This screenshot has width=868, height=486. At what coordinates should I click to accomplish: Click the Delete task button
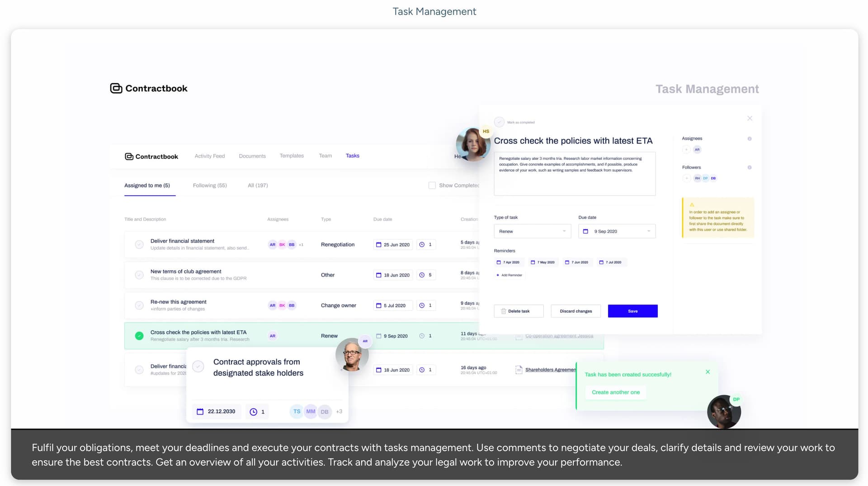coord(519,311)
